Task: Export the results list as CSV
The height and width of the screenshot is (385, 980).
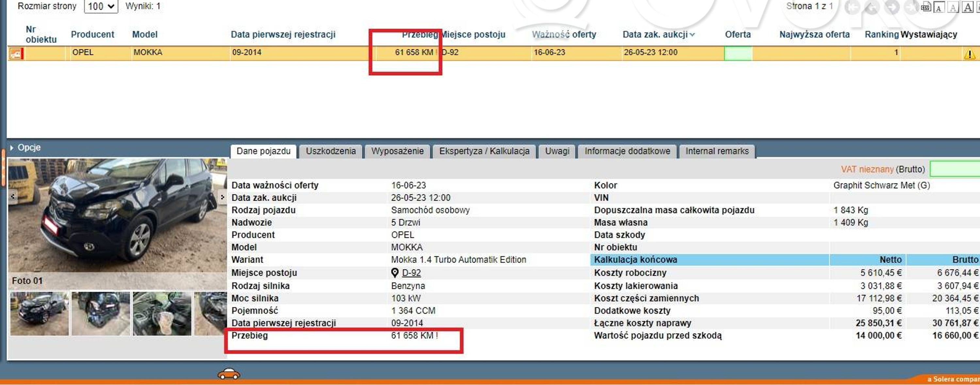Action: tap(926, 7)
